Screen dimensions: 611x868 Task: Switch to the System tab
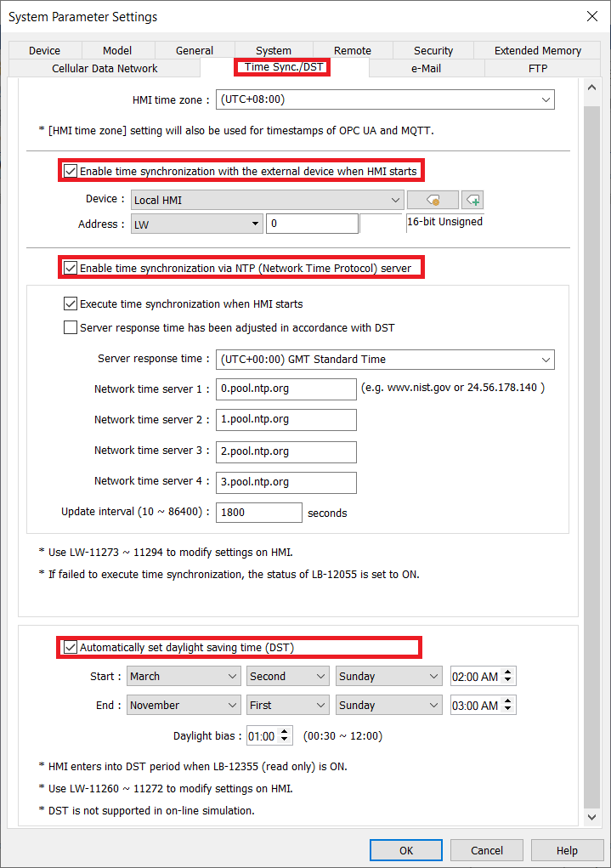point(274,50)
